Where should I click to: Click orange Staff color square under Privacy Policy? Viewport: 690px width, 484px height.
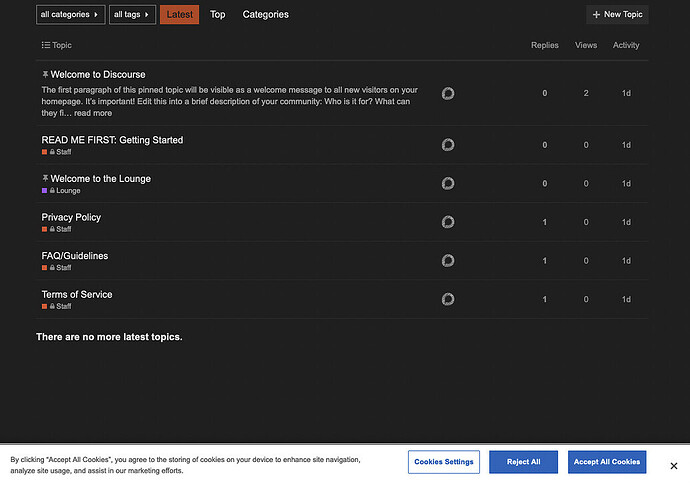[44, 229]
